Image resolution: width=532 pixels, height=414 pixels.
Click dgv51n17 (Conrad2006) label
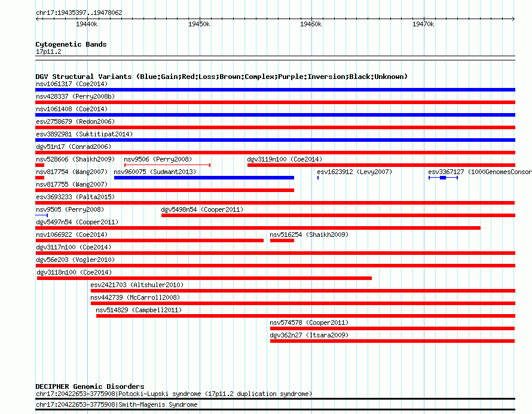(x=74, y=147)
